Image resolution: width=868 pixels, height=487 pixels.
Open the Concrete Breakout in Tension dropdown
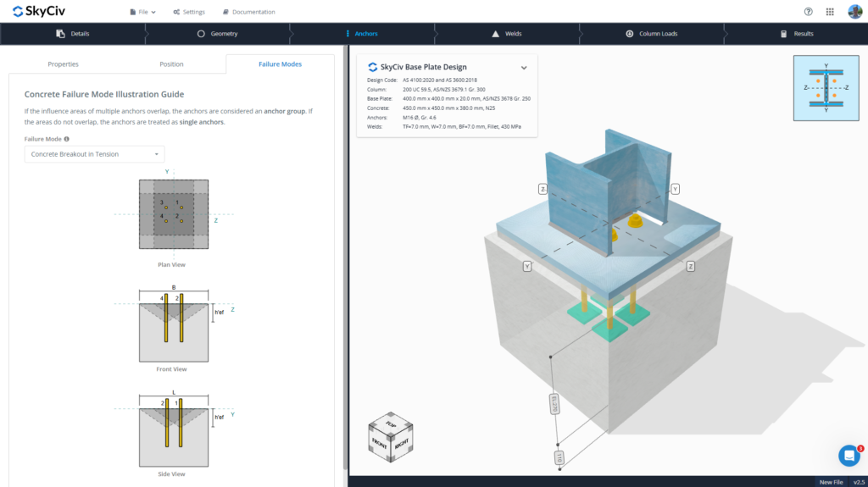click(x=94, y=154)
